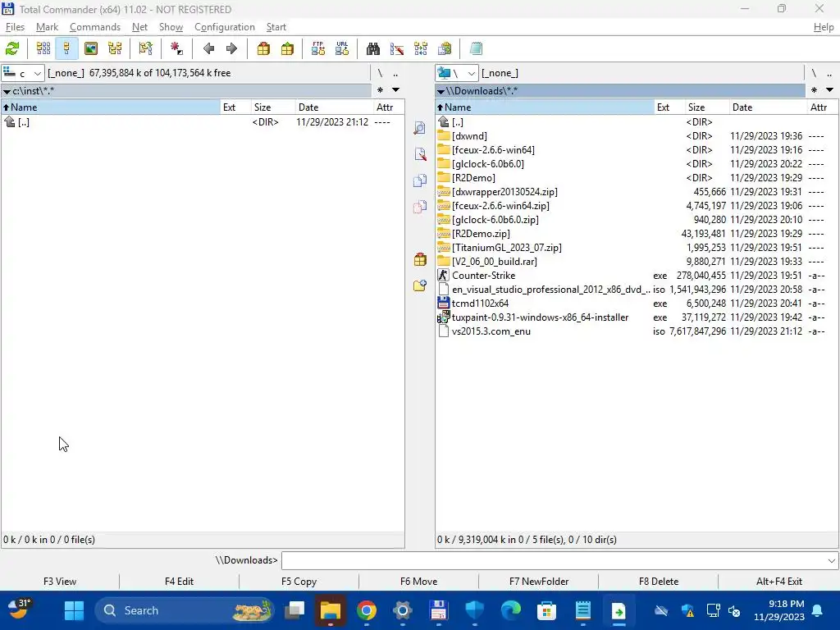Open the synchronize directories icon
The image size is (840, 630).
click(421, 48)
